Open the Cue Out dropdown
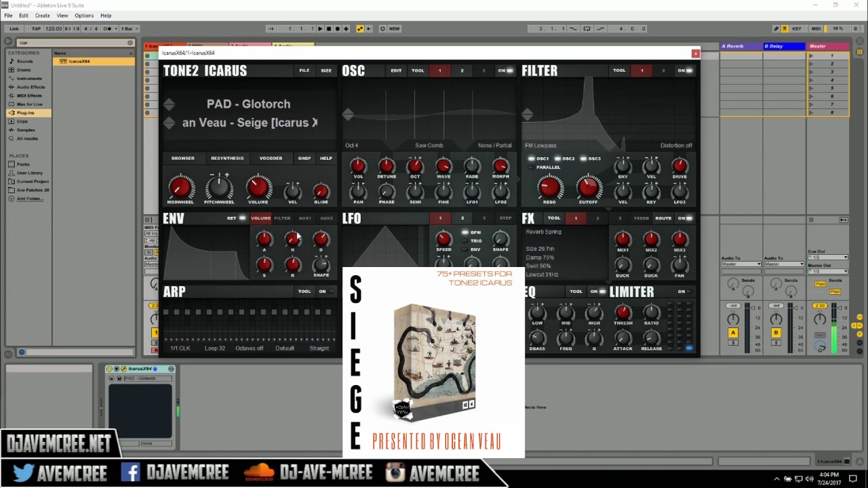Viewport: 868px width, 488px height. tap(827, 258)
